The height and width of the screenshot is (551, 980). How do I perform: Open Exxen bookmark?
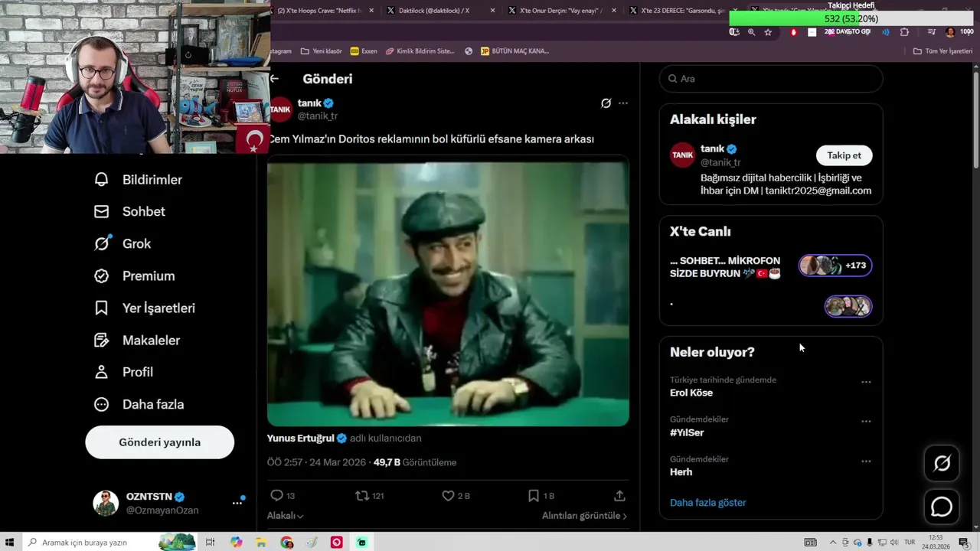364,51
